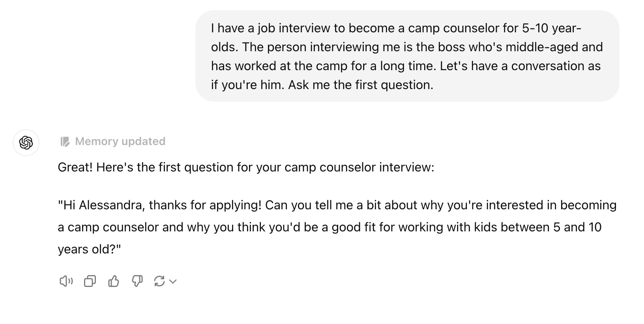
Task: Open the "Memory updated" notice
Action: [120, 142]
